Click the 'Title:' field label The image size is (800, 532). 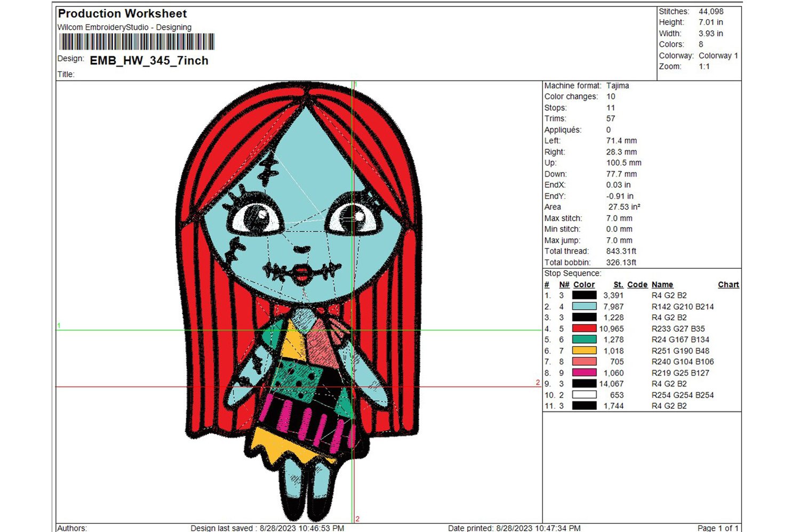point(66,74)
